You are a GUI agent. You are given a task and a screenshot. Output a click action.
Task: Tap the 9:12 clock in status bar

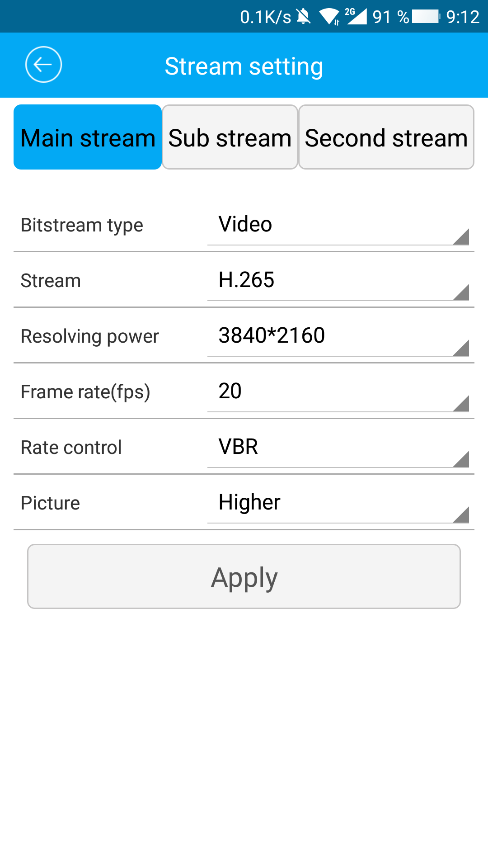[463, 17]
